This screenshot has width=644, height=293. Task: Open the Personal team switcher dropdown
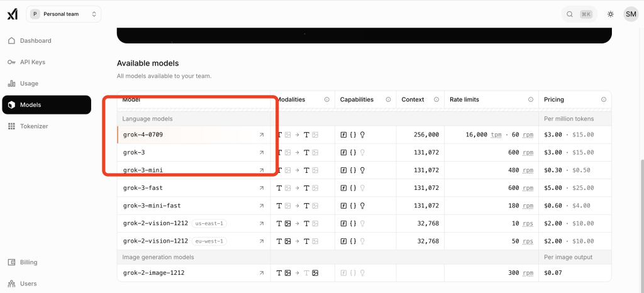64,14
